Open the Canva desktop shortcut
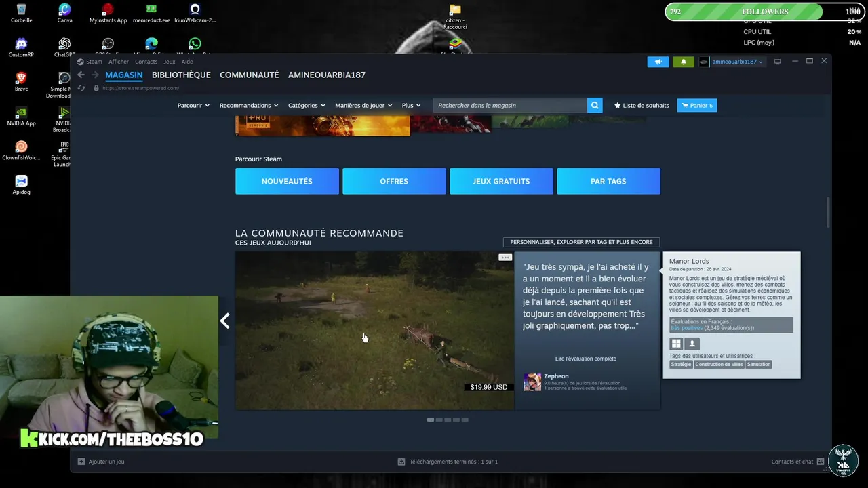The width and height of the screenshot is (868, 488). coord(64,14)
